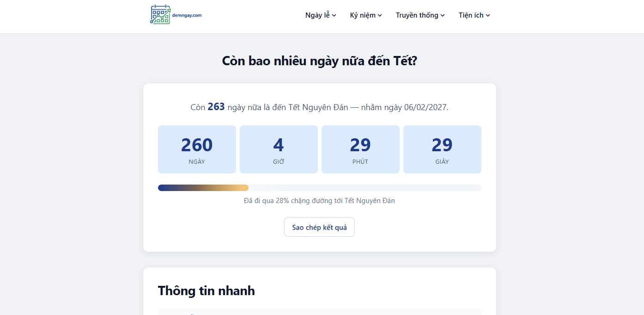Image resolution: width=644 pixels, height=315 pixels.
Task: Select the 29 PHÚT countdown box
Action: tap(360, 149)
